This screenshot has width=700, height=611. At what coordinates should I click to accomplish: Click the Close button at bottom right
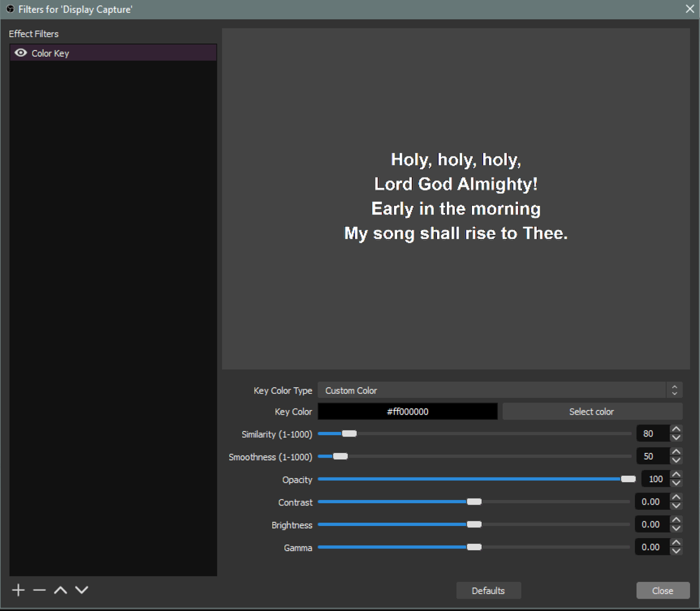pyautogui.click(x=662, y=591)
